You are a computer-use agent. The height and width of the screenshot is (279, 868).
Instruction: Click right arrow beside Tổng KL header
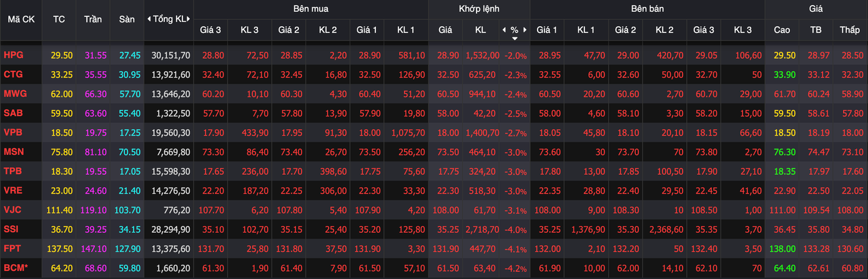[189, 19]
